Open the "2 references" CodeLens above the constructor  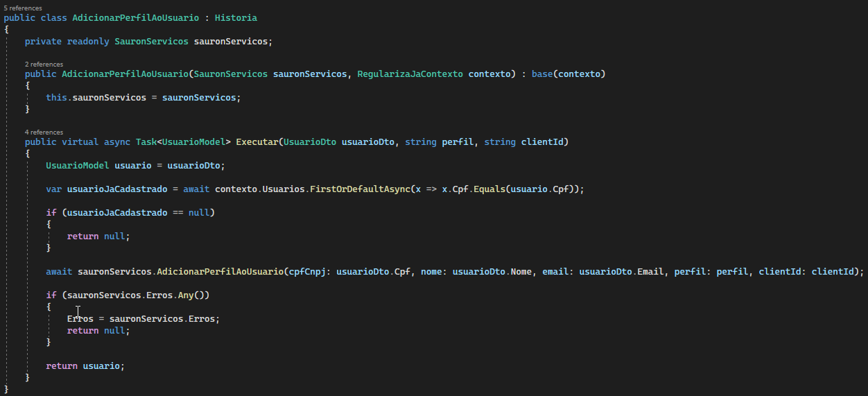44,64
